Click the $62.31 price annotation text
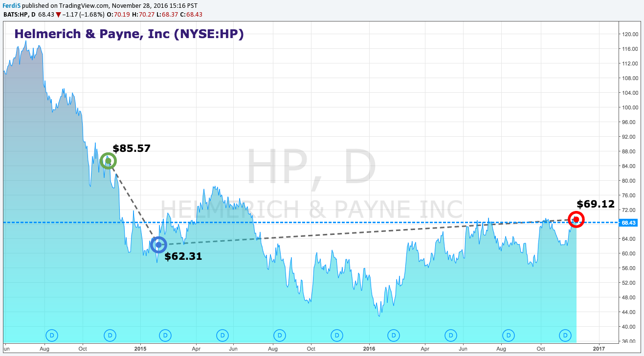Screen dimensions: 644x356 click(183, 256)
